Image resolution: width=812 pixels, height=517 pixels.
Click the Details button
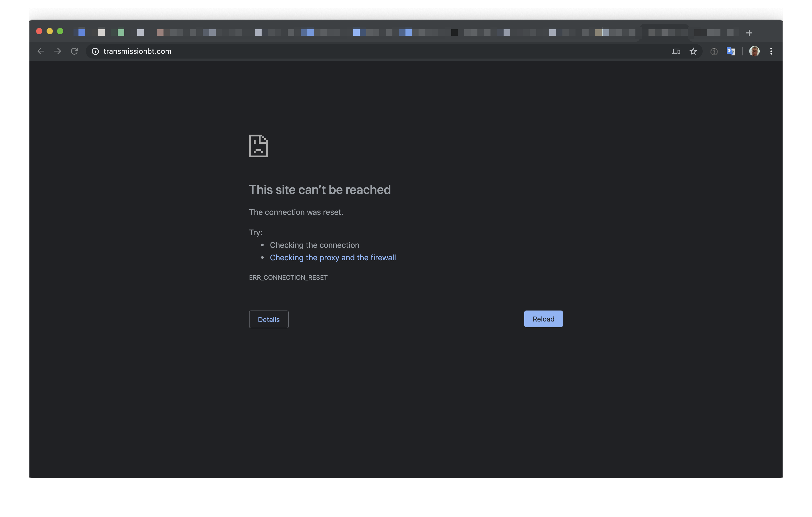269,319
